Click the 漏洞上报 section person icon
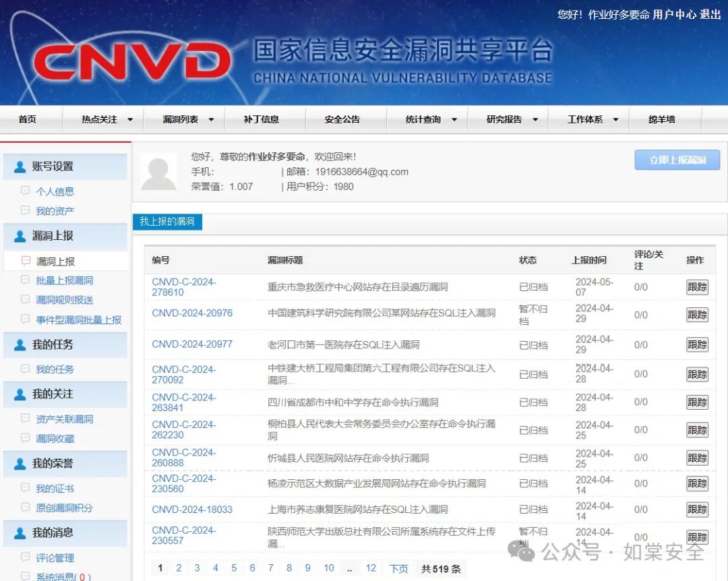The height and width of the screenshot is (581, 728). tap(20, 236)
